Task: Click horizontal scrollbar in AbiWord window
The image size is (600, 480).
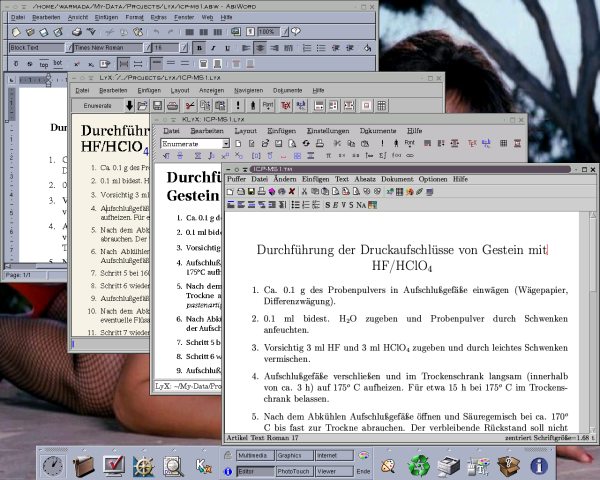Action: coord(36,266)
